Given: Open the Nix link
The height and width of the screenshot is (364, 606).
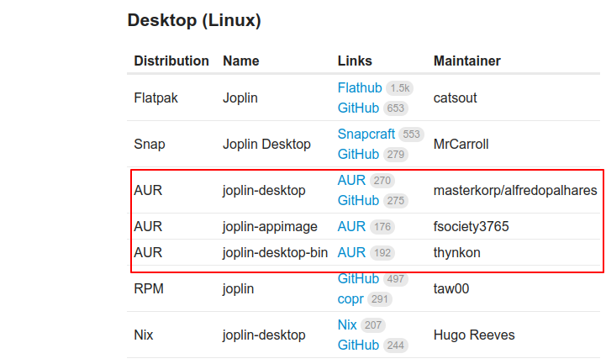Looking at the screenshot, I should coord(347,325).
